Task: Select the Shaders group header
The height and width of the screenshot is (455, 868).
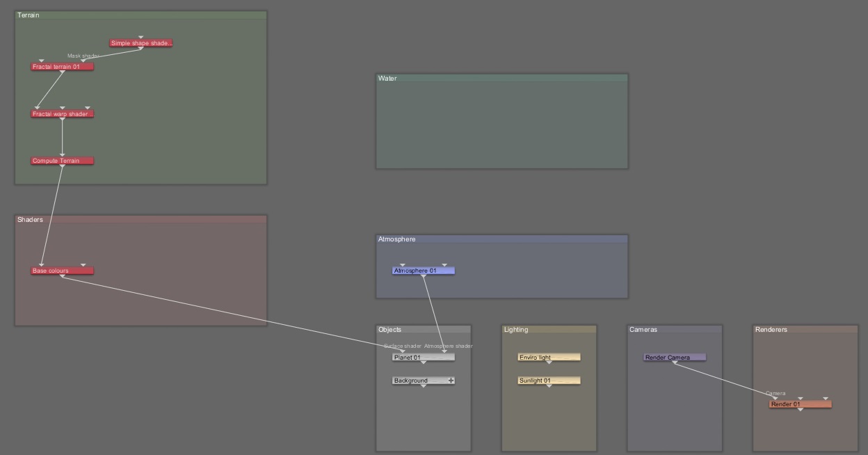Action: (140, 220)
